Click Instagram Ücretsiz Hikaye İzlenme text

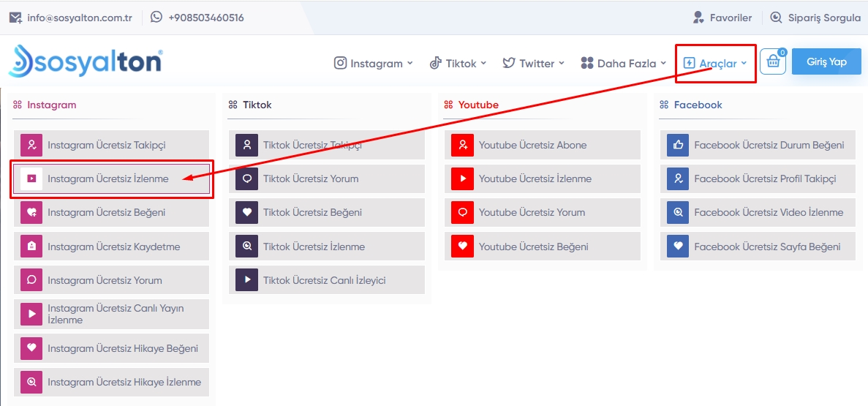click(x=124, y=382)
